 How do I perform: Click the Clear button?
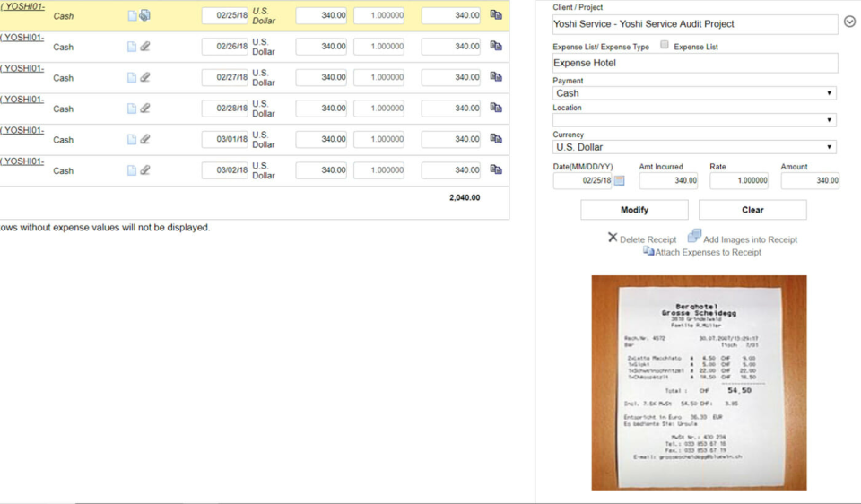752,210
